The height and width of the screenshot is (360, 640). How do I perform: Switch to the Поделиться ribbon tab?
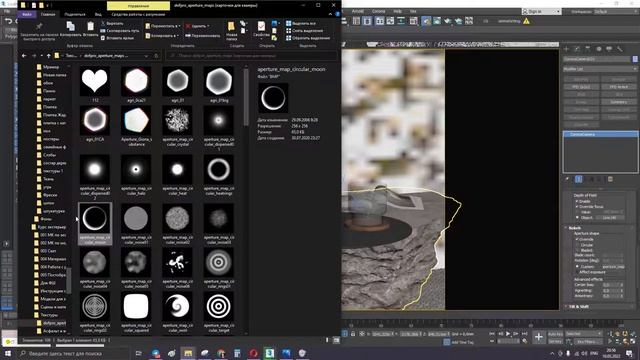75,14
